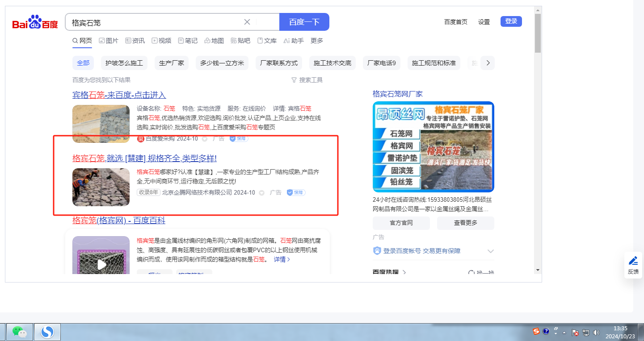Switch to the 网页 tab
Image resolution: width=644 pixels, height=341 pixels.
tap(82, 41)
